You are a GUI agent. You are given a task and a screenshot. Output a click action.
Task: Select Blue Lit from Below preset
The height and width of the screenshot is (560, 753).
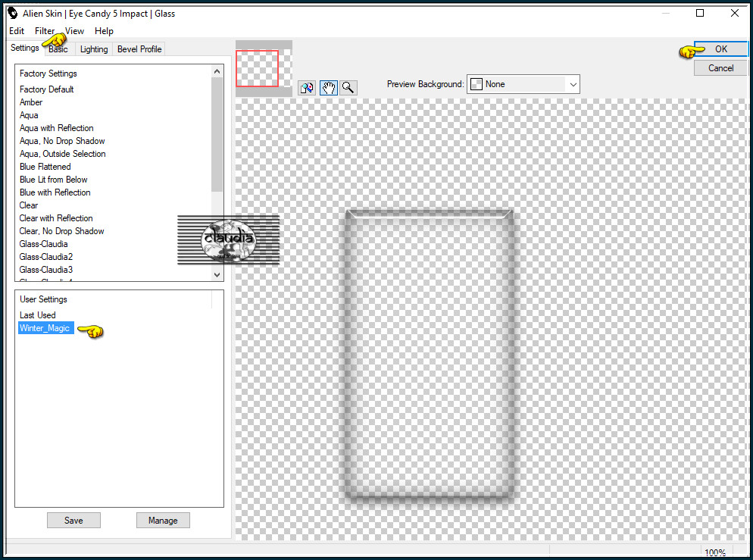54,180
